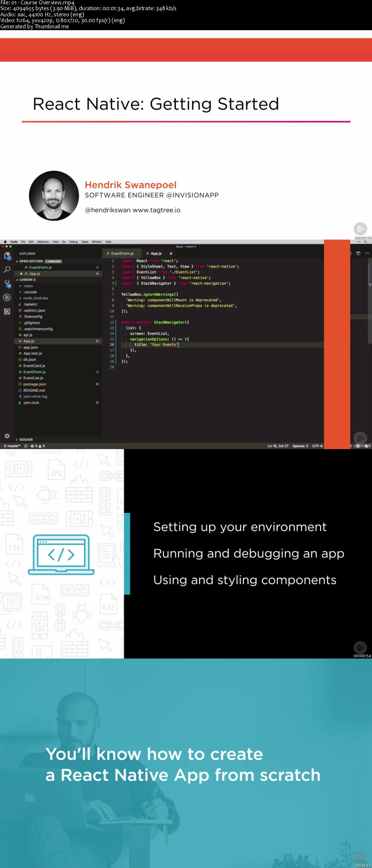Click the unsaved dot on the App.js tab
372x868 pixels.
pos(171,253)
